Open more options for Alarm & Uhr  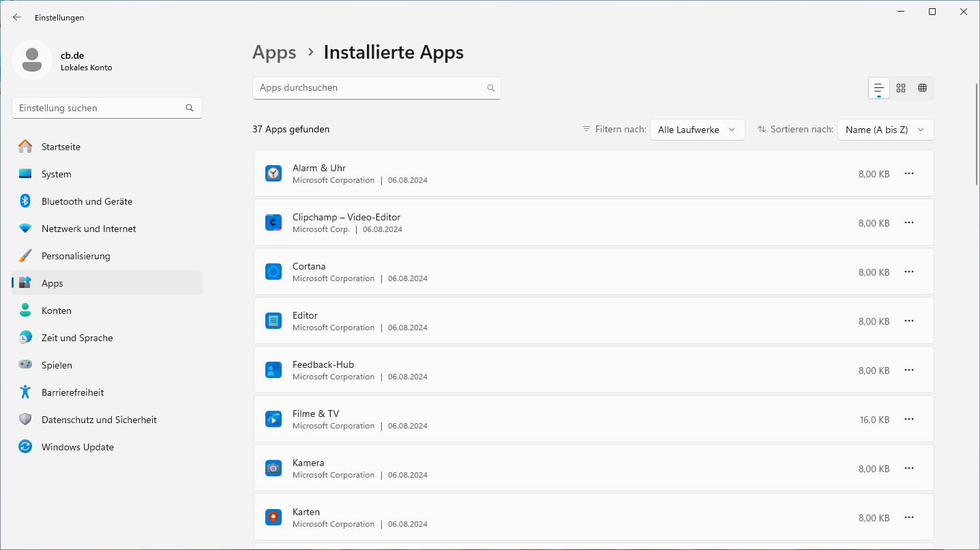[x=909, y=173]
